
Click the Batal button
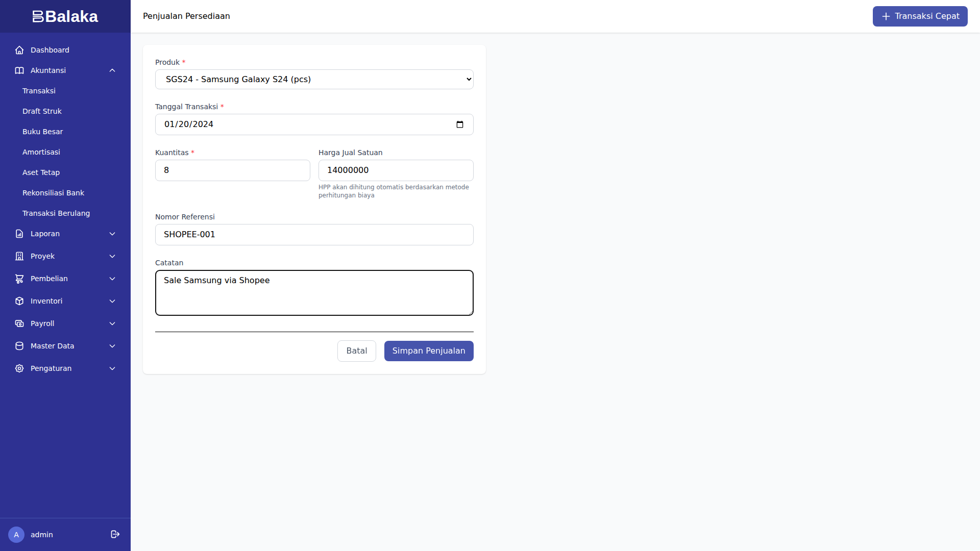[356, 351]
